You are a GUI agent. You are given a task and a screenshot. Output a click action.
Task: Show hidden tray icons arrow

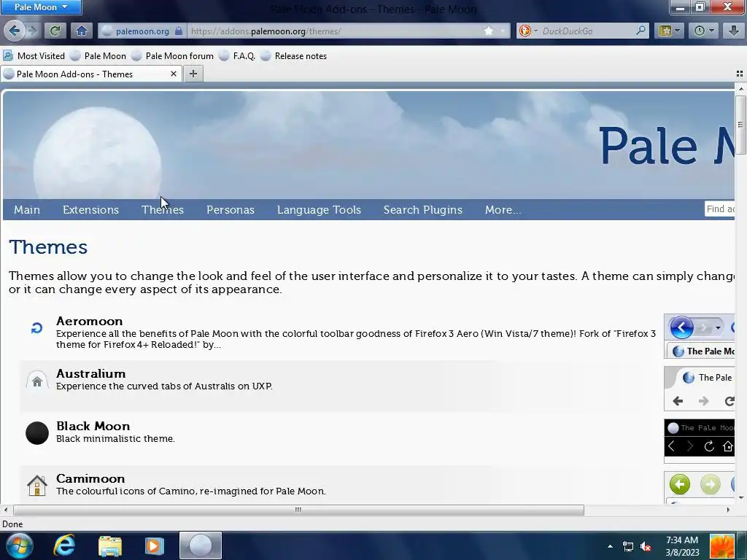[x=610, y=547]
